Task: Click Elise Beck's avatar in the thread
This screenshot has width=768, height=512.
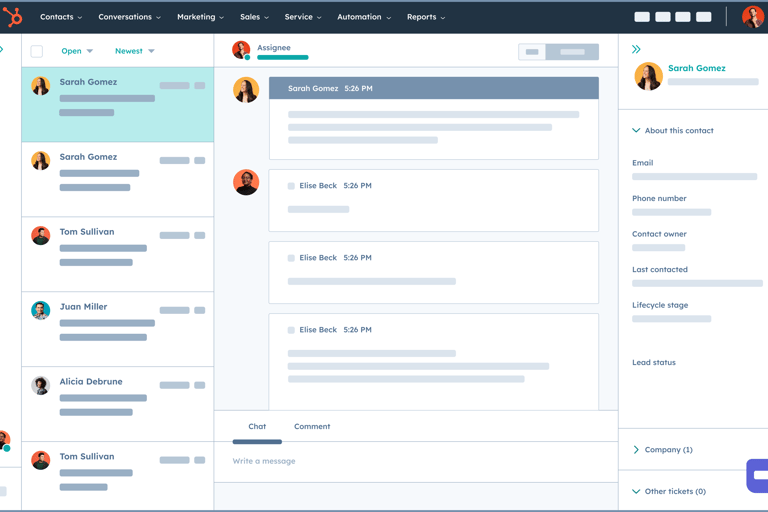Action: 246,182
